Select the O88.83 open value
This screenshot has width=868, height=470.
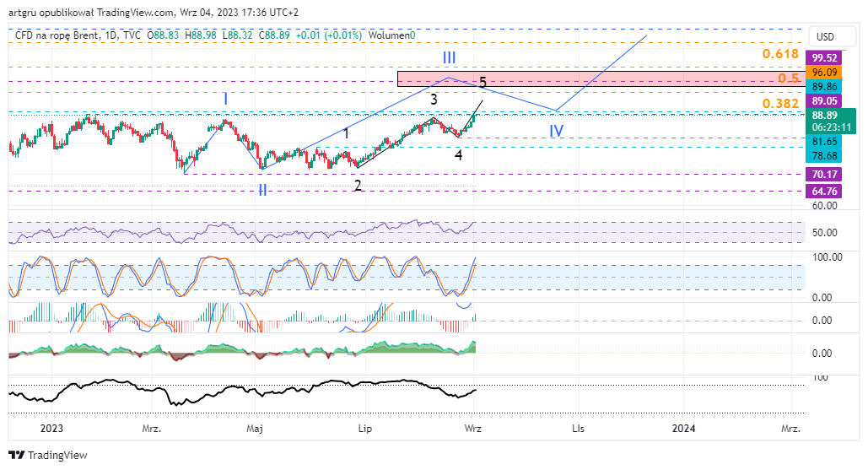click(x=163, y=35)
